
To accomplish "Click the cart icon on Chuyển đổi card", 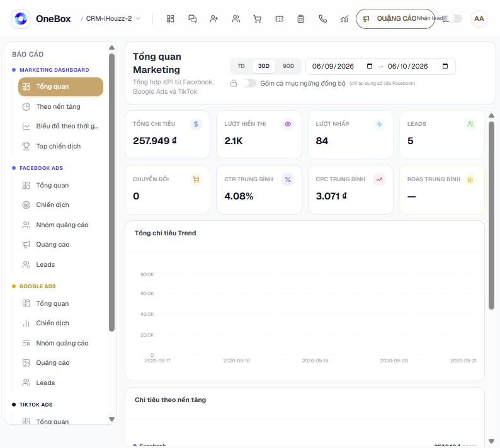I will tap(196, 179).
